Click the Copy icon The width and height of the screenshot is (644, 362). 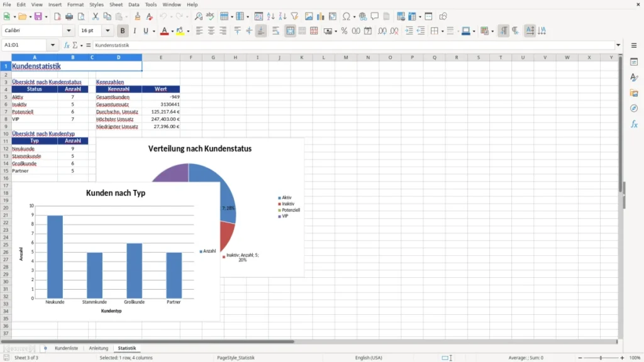click(x=107, y=16)
